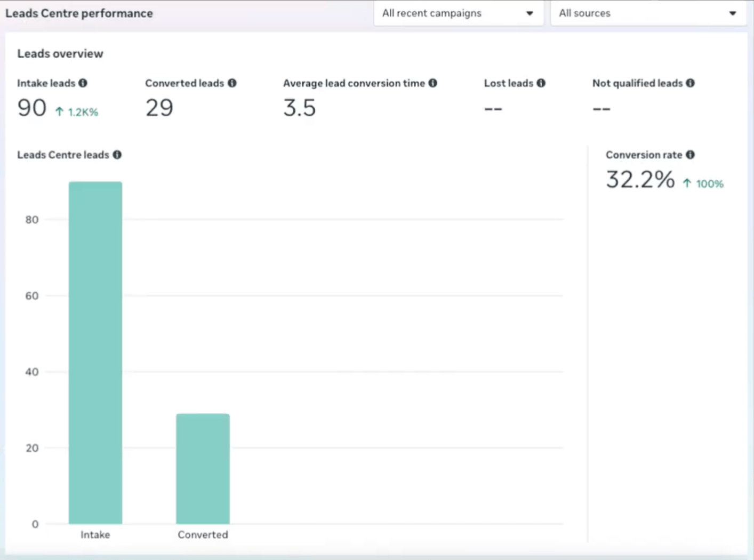Open the Conversion rate info tooltip
Viewport: 754px width, 560px height.
[691, 155]
